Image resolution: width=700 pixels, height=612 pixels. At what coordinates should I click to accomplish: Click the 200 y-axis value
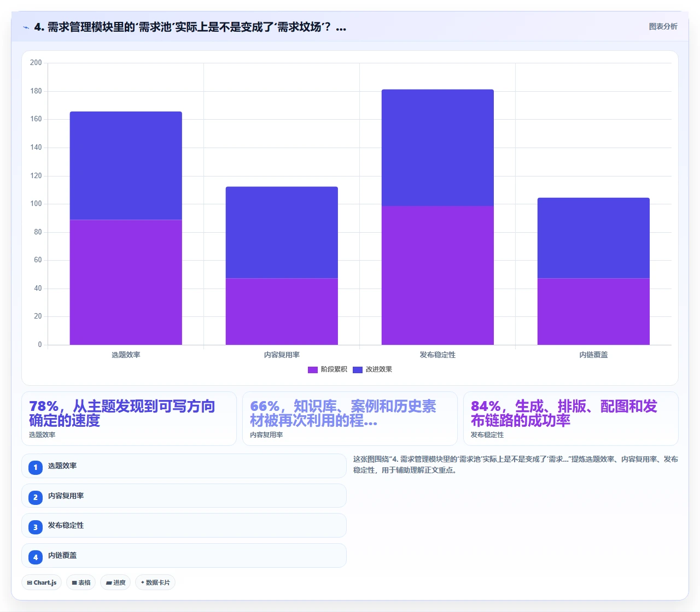(36, 63)
